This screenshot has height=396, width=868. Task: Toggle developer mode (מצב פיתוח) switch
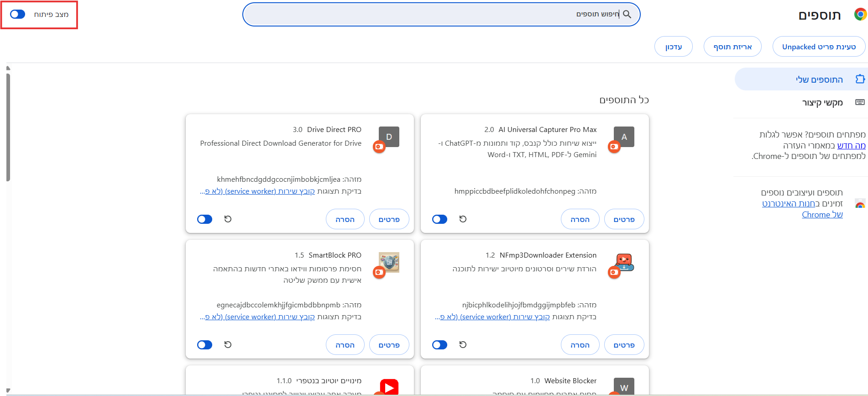click(x=18, y=15)
